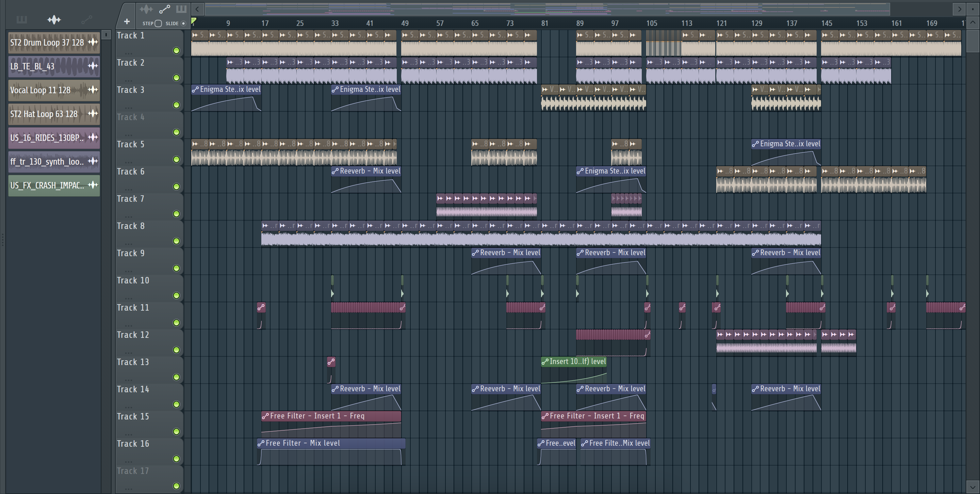Show automation clips in the picker panel

[87, 20]
